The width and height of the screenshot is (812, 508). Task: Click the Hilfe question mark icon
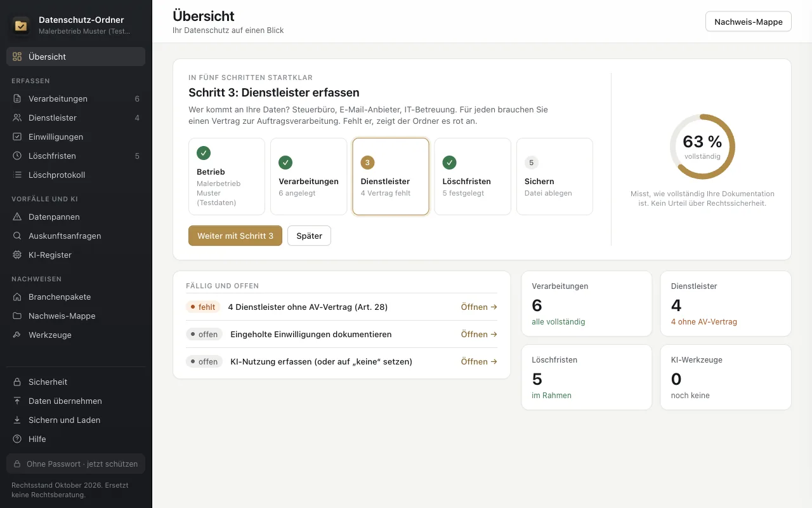tap(17, 439)
